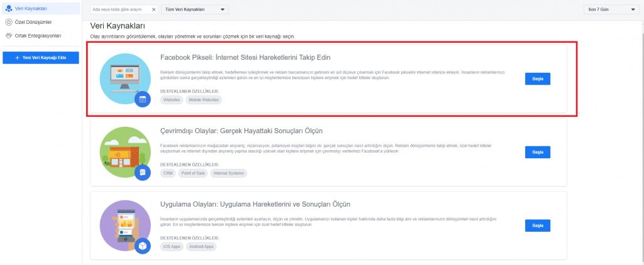Click the Çevrimdışı Olaylar store illustration
Screen dimensions: 644x265
pyautogui.click(x=124, y=152)
